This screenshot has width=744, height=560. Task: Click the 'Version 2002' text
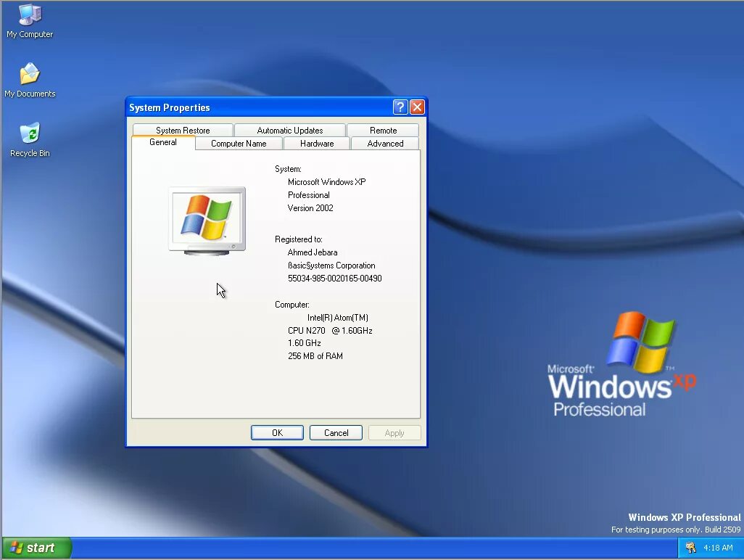(x=310, y=208)
